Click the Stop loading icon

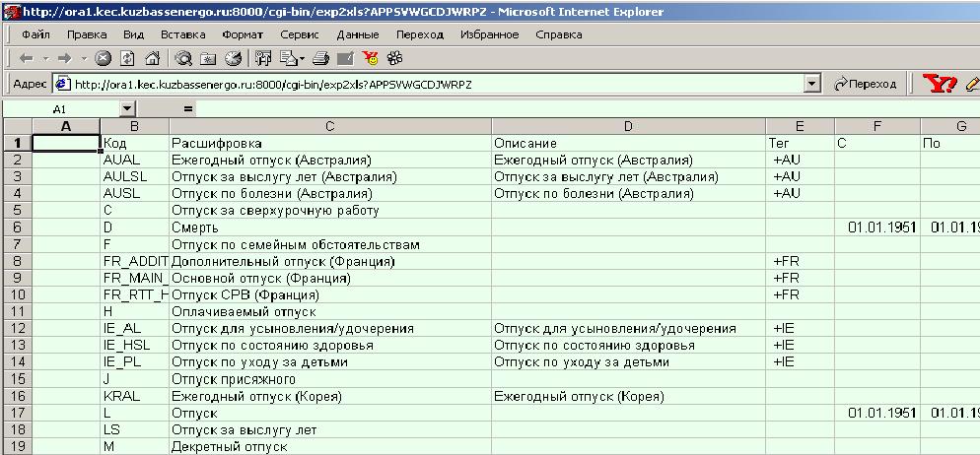pyautogui.click(x=103, y=59)
